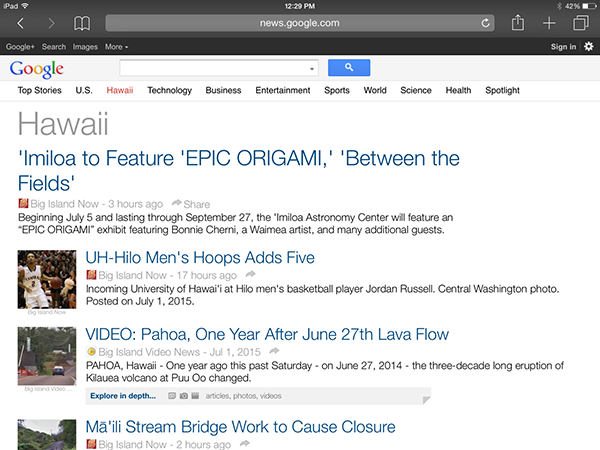Screen dimensions: 600x450
Task: Go back with Safari back arrow
Action: pyautogui.click(x=21, y=23)
